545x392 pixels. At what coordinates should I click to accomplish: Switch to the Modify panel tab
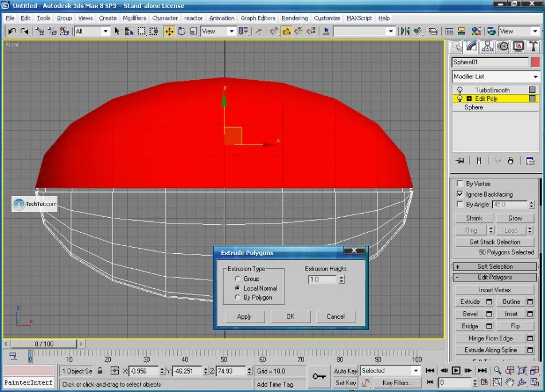tap(472, 47)
